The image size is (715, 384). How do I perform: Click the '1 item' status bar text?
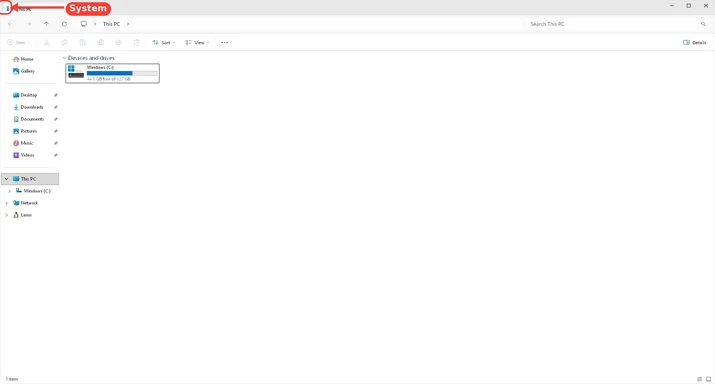[x=11, y=379]
